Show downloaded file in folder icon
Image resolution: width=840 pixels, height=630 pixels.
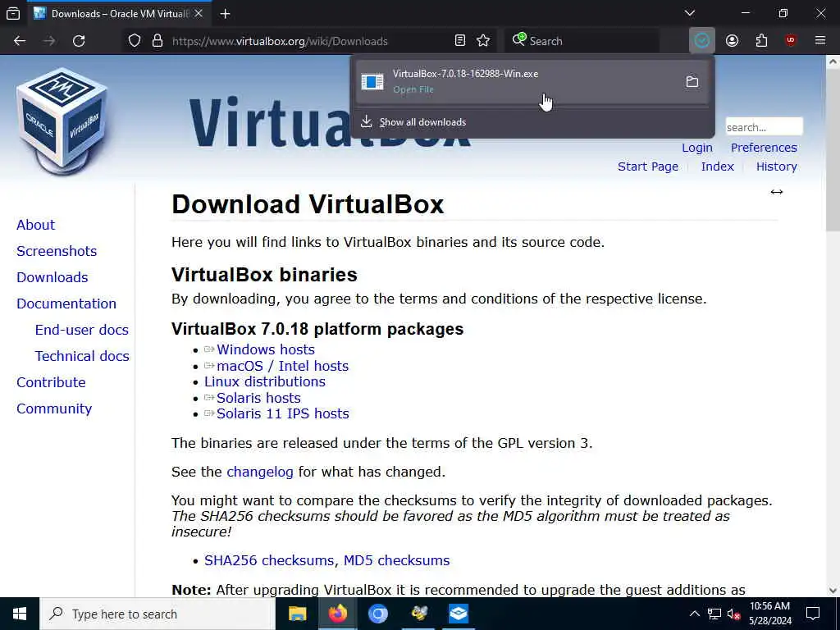(x=692, y=81)
